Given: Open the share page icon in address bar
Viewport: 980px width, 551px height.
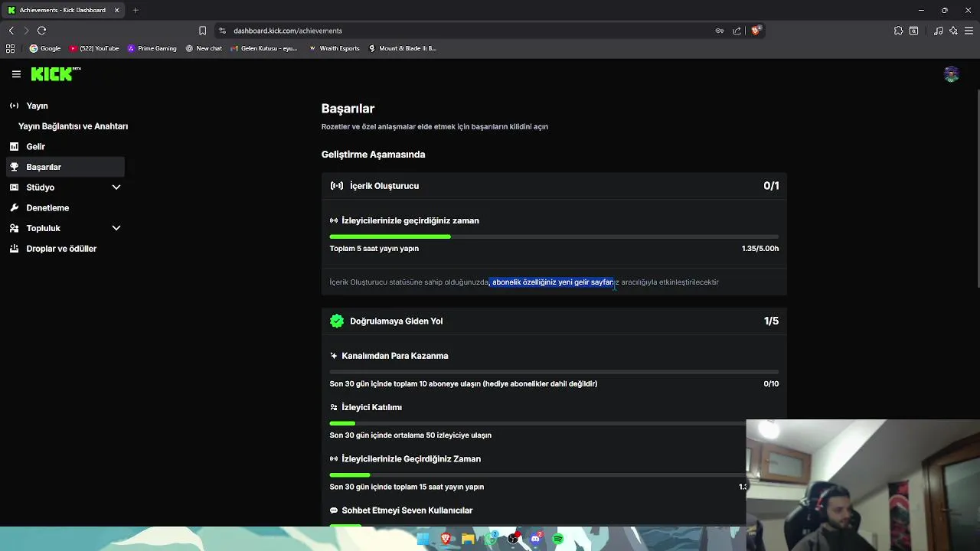Looking at the screenshot, I should 737,31.
